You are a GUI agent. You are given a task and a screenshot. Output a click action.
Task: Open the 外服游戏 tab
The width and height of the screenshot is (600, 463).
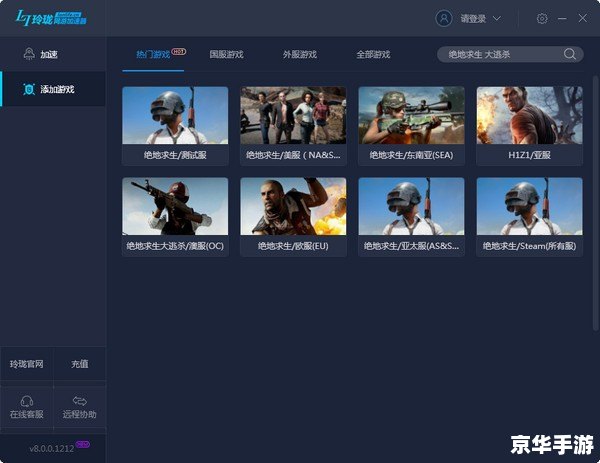[299, 54]
